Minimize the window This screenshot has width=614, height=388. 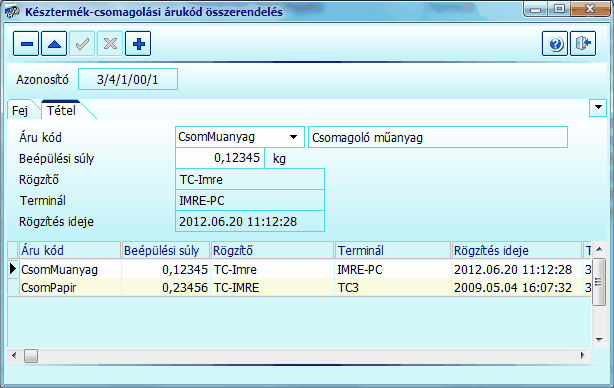click(x=535, y=9)
